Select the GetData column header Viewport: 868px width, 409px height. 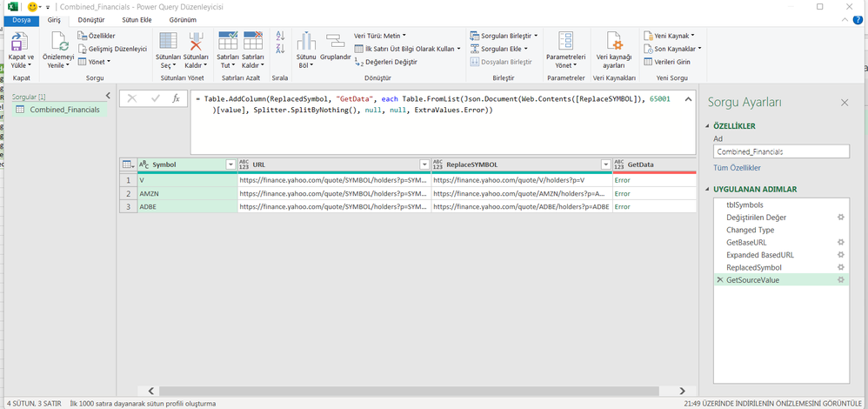[654, 164]
